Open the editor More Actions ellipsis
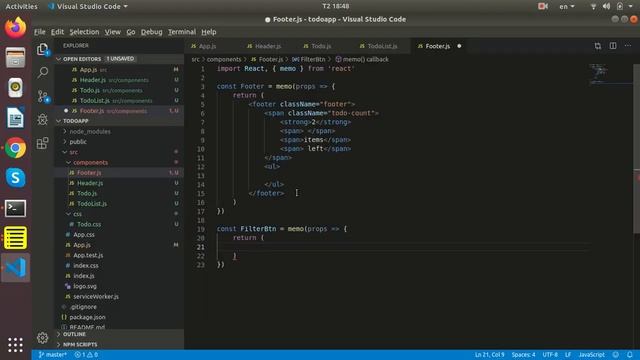640x360 pixels. [x=628, y=46]
